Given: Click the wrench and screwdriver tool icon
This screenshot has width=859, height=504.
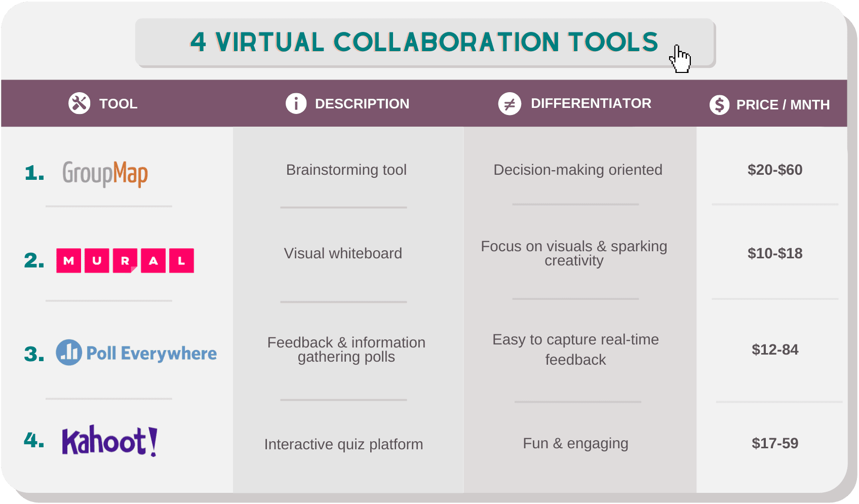Looking at the screenshot, I should tap(80, 103).
